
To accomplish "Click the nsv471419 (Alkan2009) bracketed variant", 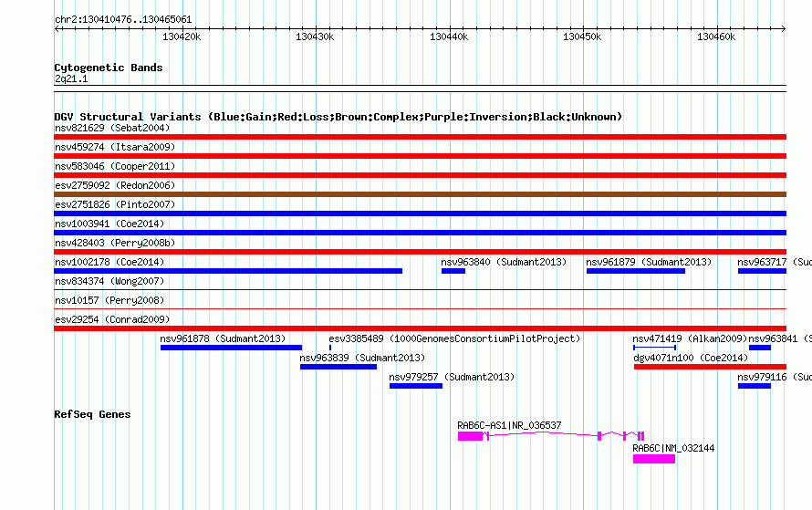I will [x=654, y=348].
